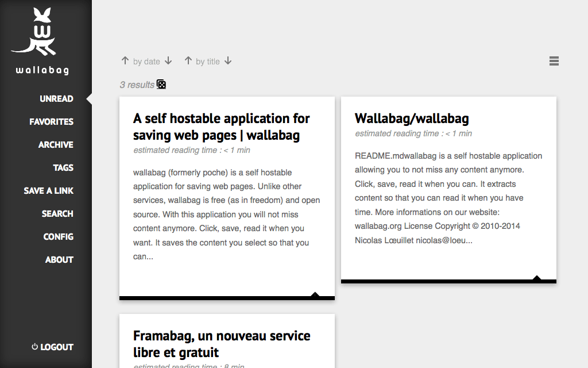Open the Unread menu item

(x=56, y=99)
